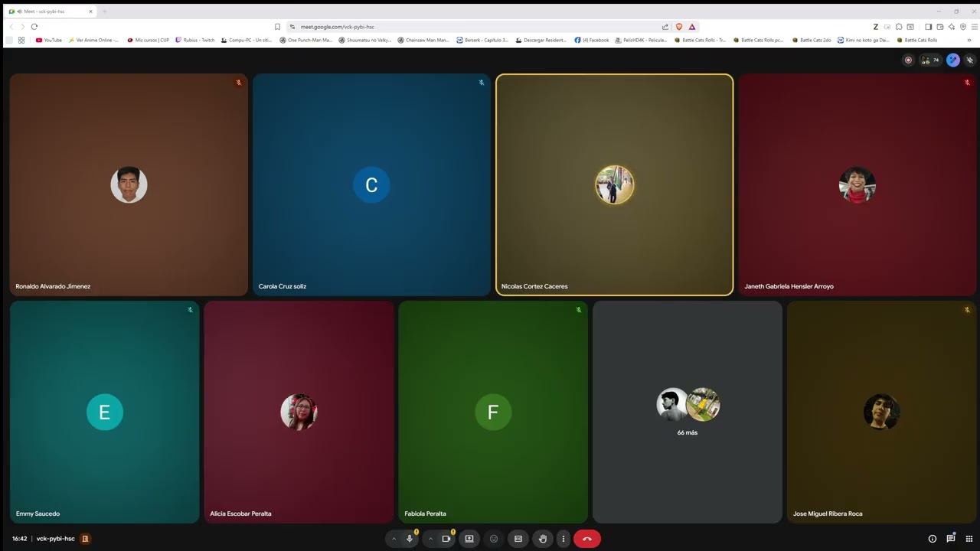Open the Mis cursos | CUP bookmark

point(149,40)
